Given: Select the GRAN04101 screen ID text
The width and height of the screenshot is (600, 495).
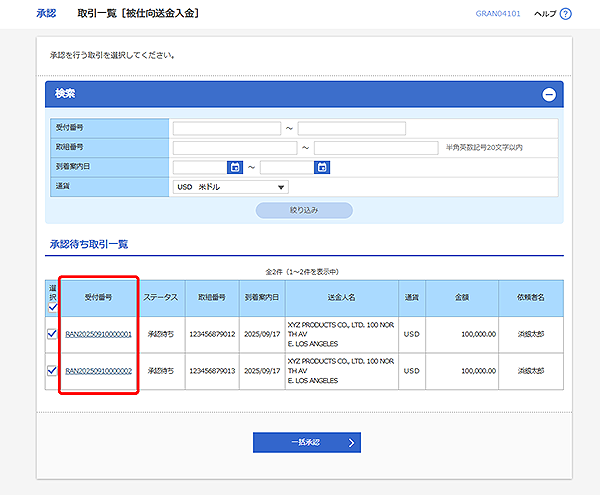Looking at the screenshot, I should point(498,14).
